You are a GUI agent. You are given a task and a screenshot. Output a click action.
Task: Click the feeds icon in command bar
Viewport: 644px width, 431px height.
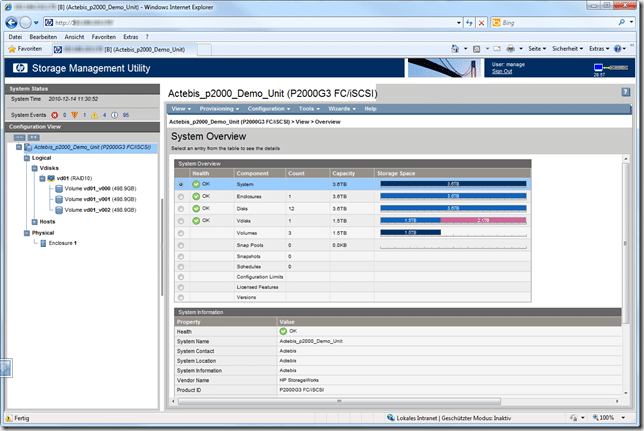coord(476,49)
